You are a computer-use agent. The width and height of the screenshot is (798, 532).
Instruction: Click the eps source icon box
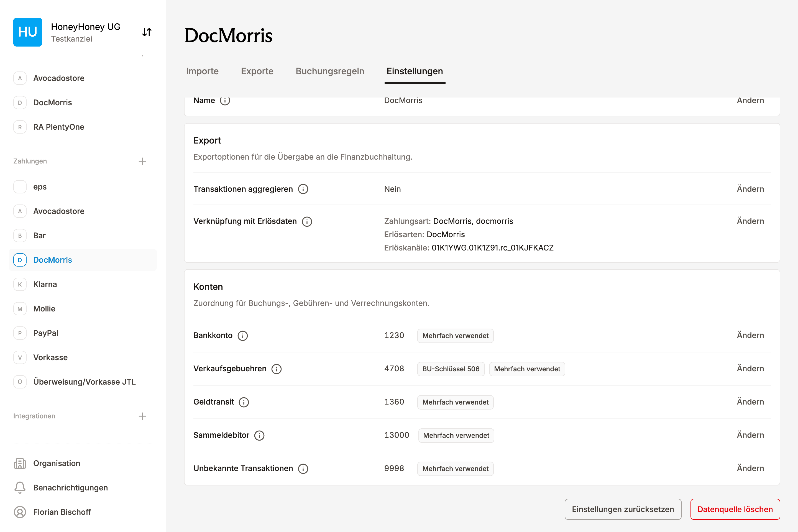20,187
